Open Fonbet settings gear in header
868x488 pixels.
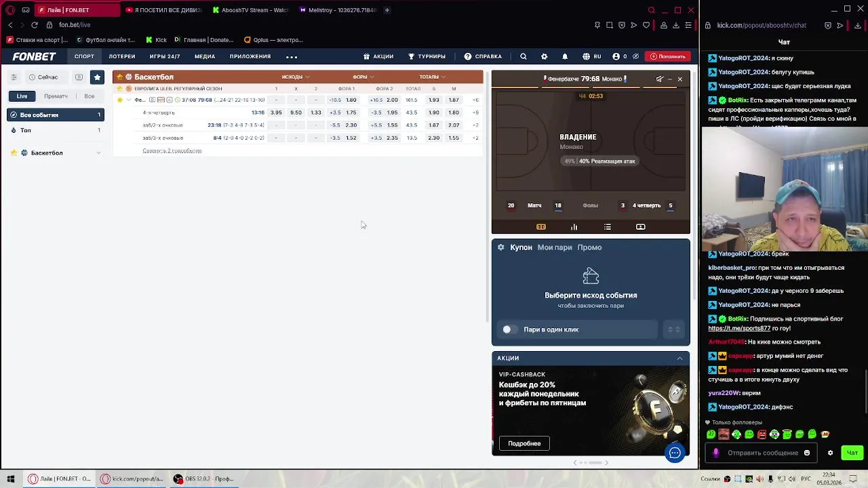pyautogui.click(x=544, y=56)
